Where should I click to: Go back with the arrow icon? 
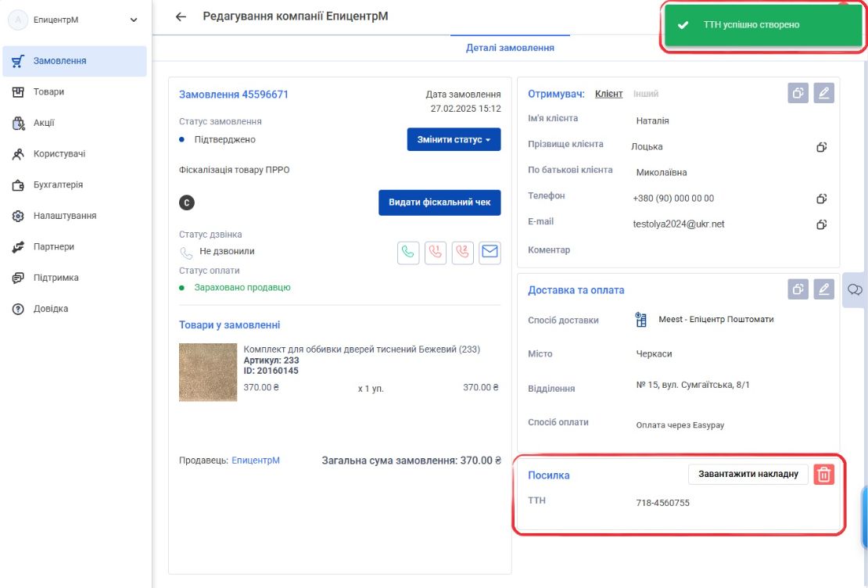(x=181, y=16)
